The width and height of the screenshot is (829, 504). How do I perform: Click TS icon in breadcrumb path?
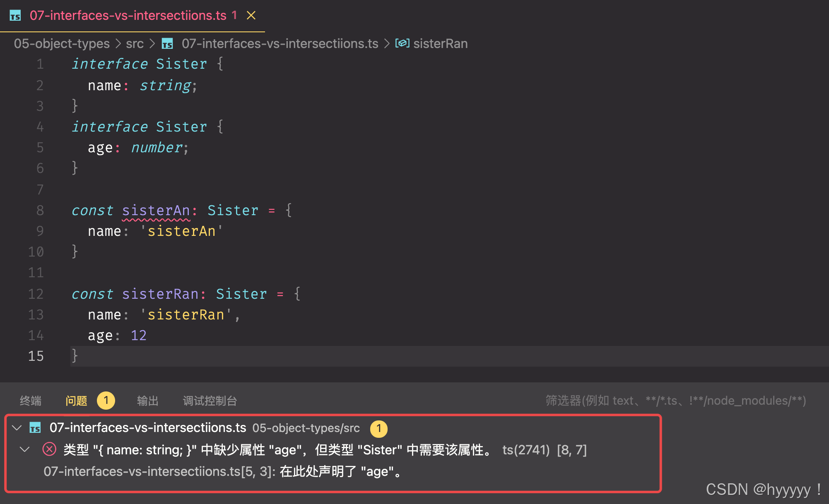tap(167, 43)
